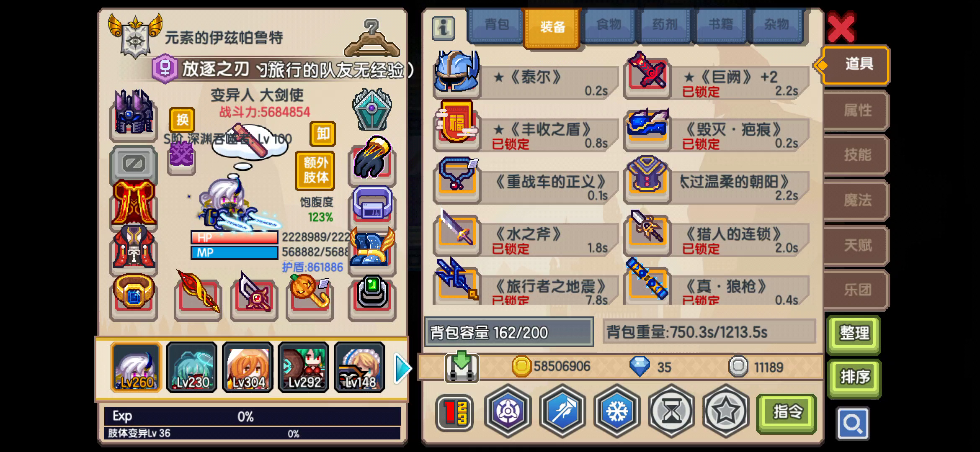Click the Exp progress bar
This screenshot has width=980, height=452.
(x=252, y=416)
